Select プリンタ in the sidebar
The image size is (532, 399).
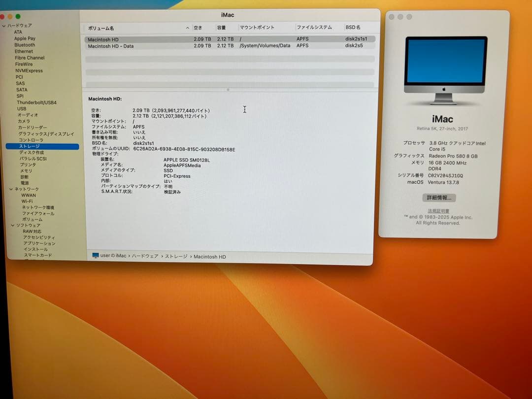click(x=28, y=165)
